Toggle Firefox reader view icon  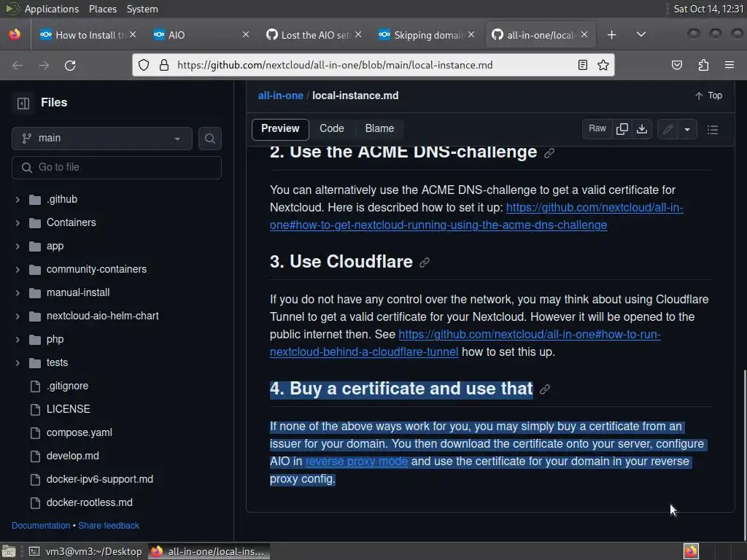click(582, 65)
